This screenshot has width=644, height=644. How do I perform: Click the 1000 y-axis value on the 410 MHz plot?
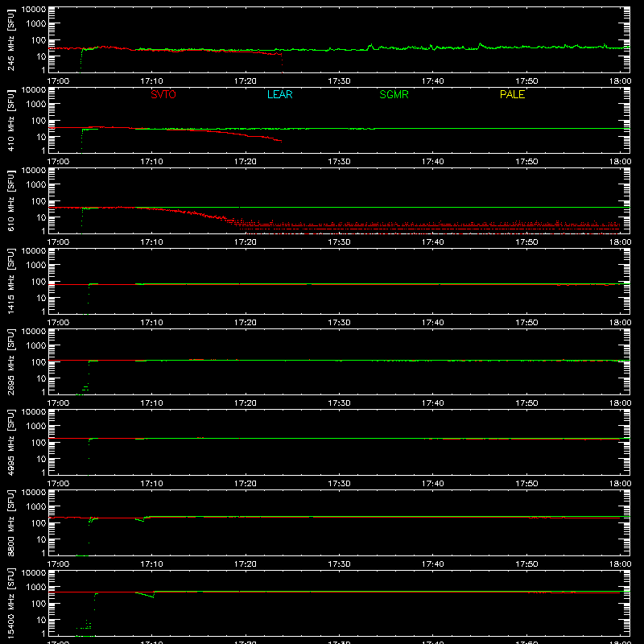[36, 104]
